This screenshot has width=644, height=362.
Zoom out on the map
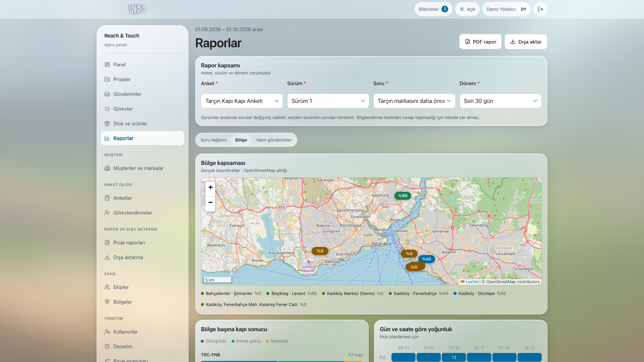pos(210,202)
